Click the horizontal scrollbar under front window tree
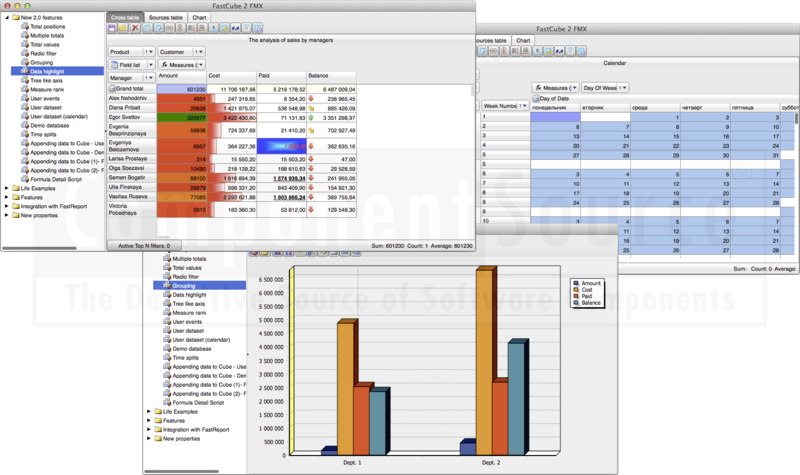Viewport: 800px width, 475px height. [x=40, y=248]
